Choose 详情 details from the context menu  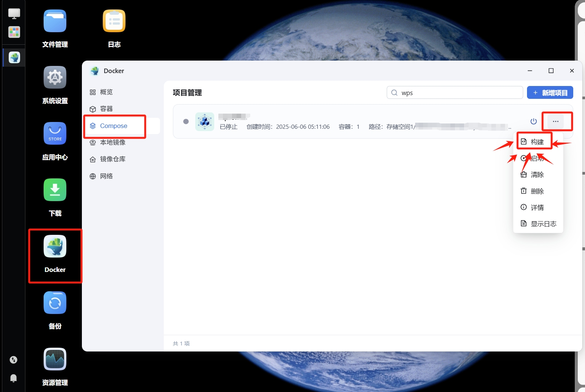tap(538, 208)
